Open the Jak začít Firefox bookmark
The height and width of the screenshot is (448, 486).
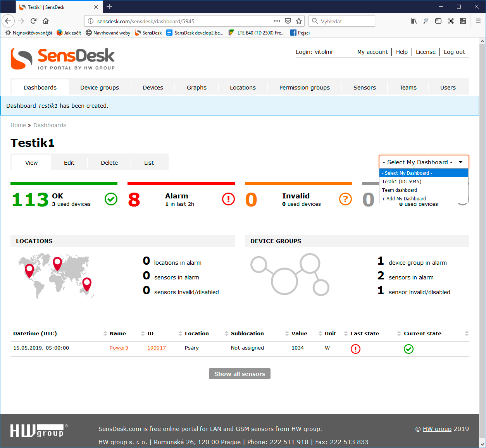tap(69, 33)
